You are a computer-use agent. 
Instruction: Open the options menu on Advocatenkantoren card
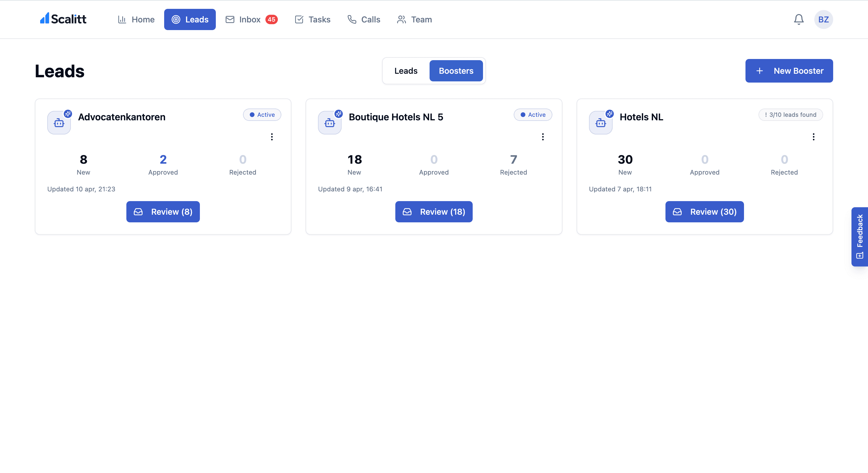(x=272, y=137)
